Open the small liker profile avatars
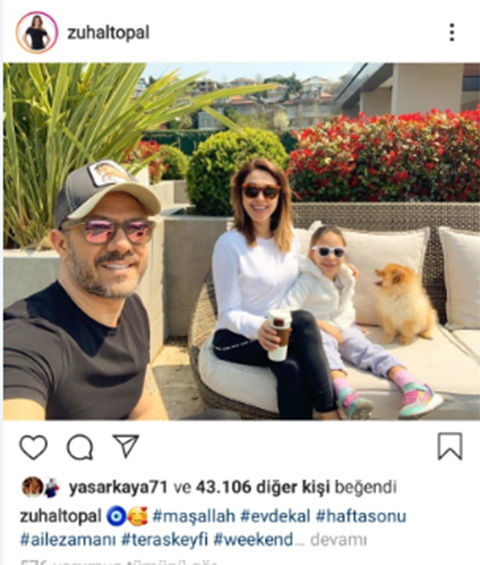Viewport: 480px width, 565px height. click(41, 487)
